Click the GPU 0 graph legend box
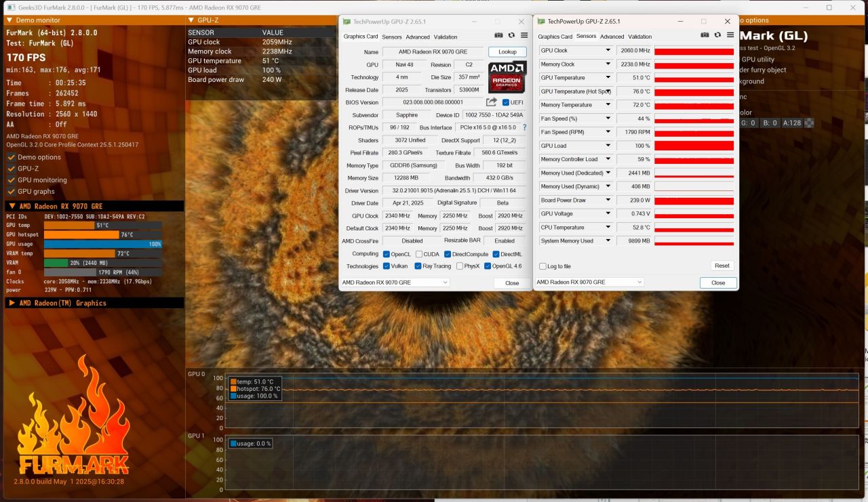 tap(254, 389)
